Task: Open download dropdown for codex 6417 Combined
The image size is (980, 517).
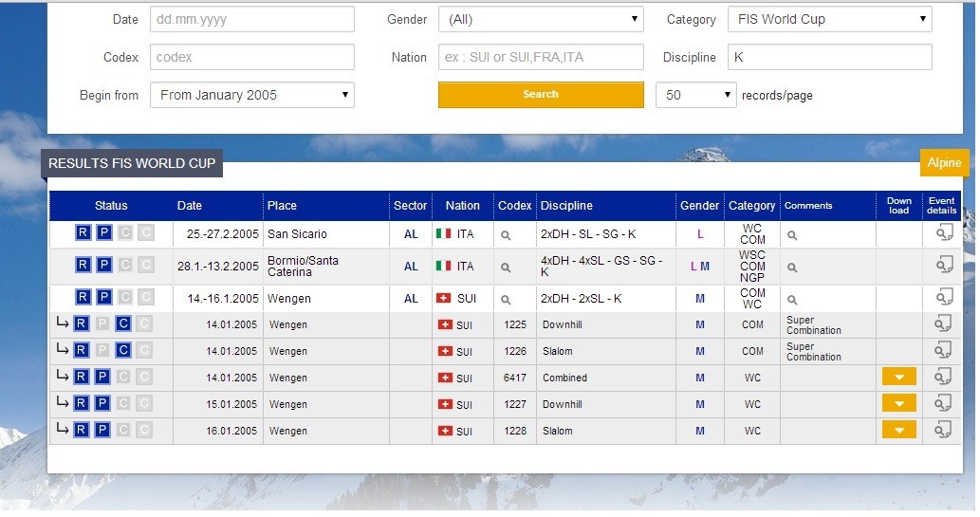Action: click(898, 377)
